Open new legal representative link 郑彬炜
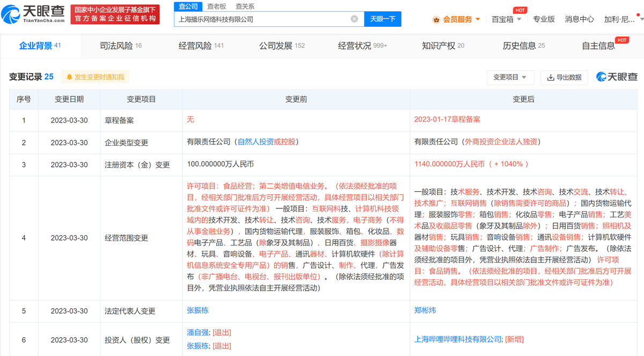Viewport: 644px width, 356px height. click(x=425, y=310)
